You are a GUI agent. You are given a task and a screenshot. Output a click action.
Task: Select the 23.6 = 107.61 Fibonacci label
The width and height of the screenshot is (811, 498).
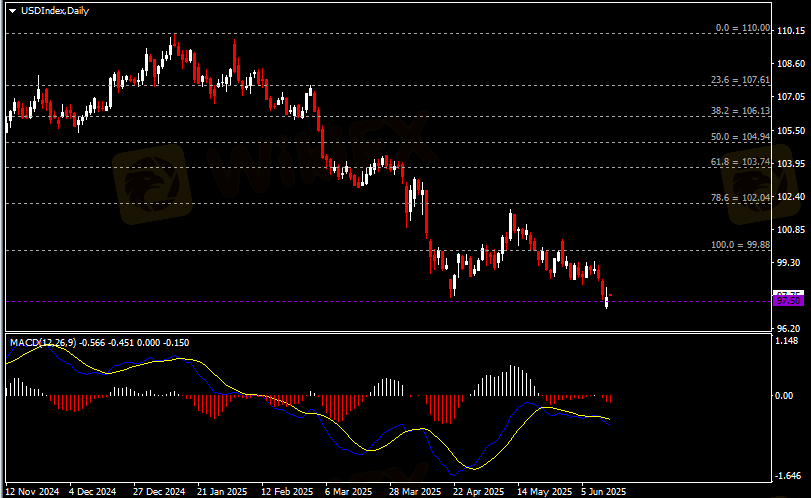tap(740, 80)
